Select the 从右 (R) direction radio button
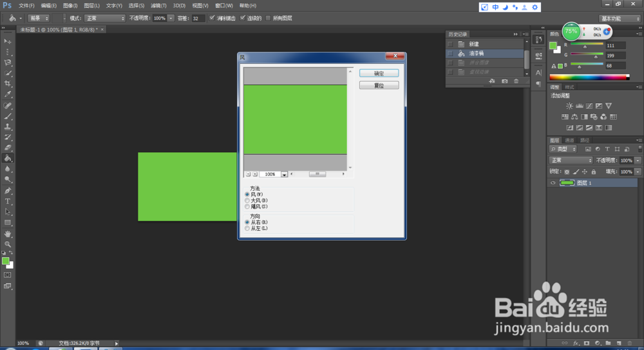644x350 pixels. pos(247,222)
